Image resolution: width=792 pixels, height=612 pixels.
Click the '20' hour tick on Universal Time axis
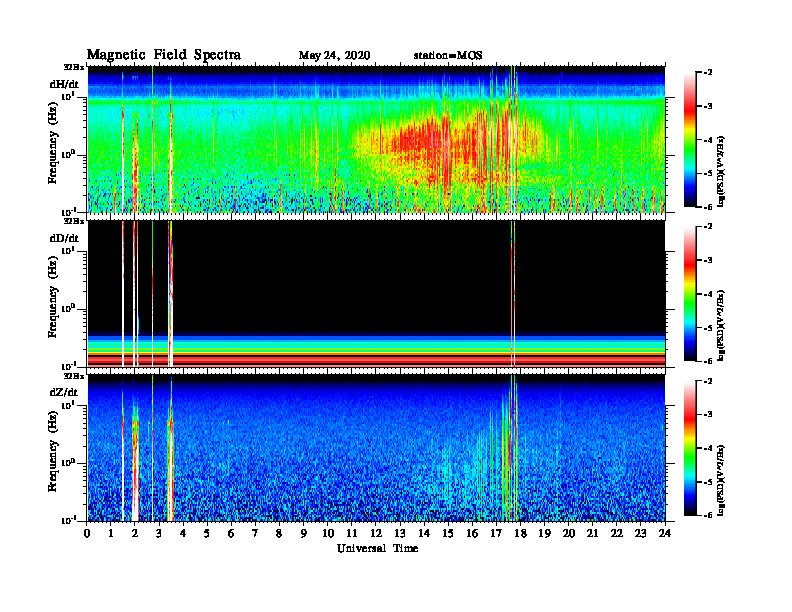(x=569, y=533)
